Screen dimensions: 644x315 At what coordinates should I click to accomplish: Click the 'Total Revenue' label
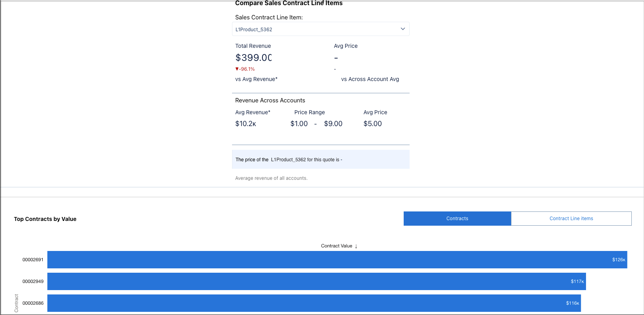[253, 46]
